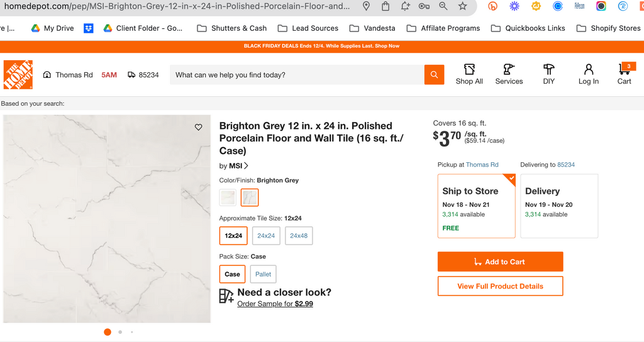Click the first orange carousel dot
The width and height of the screenshot is (644, 342).
pos(108,332)
